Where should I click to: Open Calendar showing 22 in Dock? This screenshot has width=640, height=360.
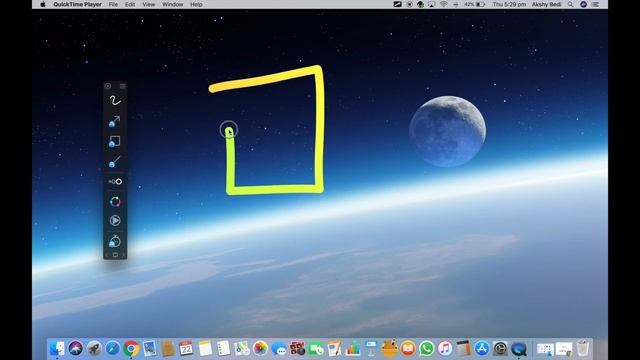(x=186, y=349)
